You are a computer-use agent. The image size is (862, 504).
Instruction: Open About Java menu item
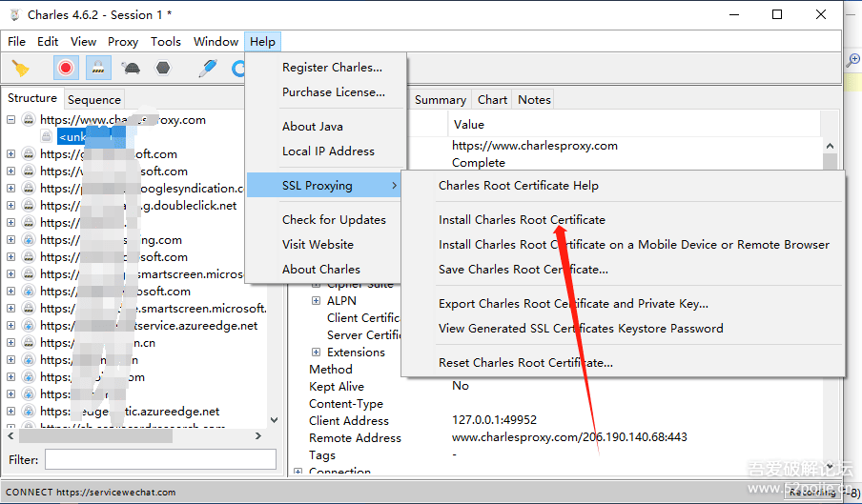(312, 127)
